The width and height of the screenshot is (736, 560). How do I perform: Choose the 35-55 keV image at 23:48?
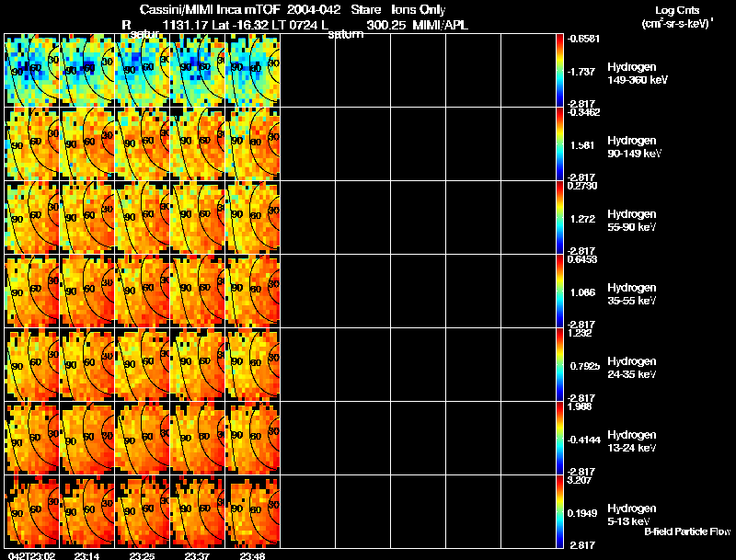pyautogui.click(x=253, y=291)
